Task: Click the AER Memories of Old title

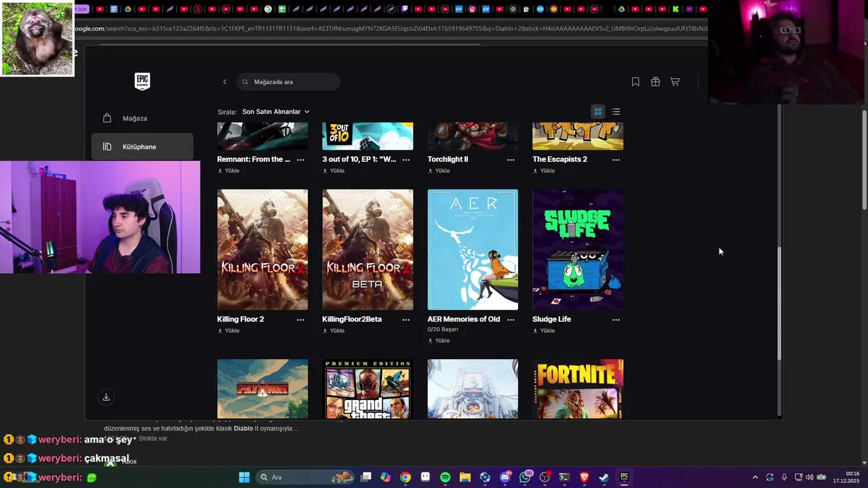Action: coord(463,319)
